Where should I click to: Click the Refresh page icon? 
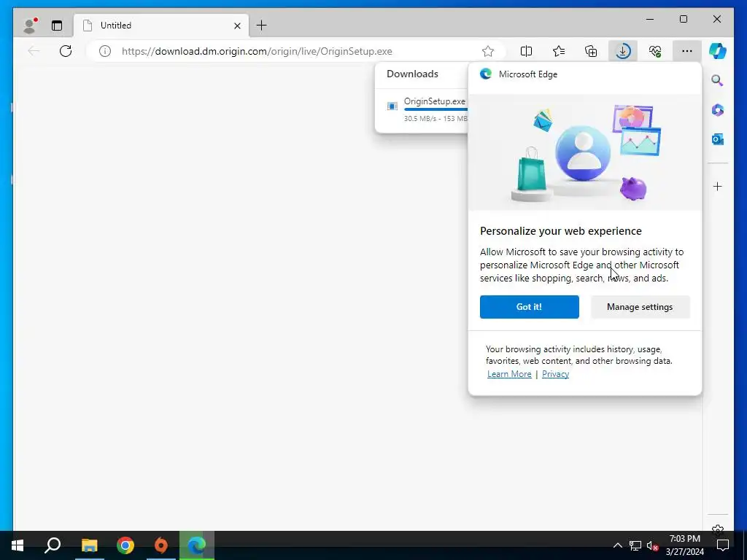(x=66, y=51)
